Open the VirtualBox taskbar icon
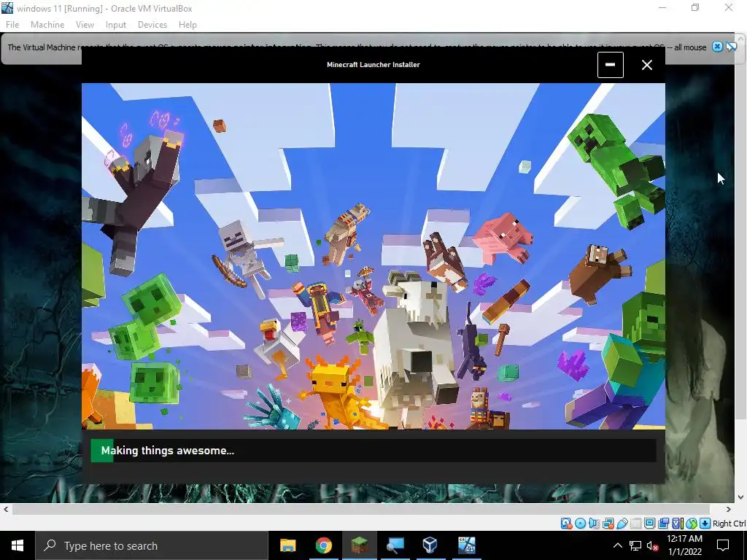Screen dimensions: 747x560 (x=430, y=545)
